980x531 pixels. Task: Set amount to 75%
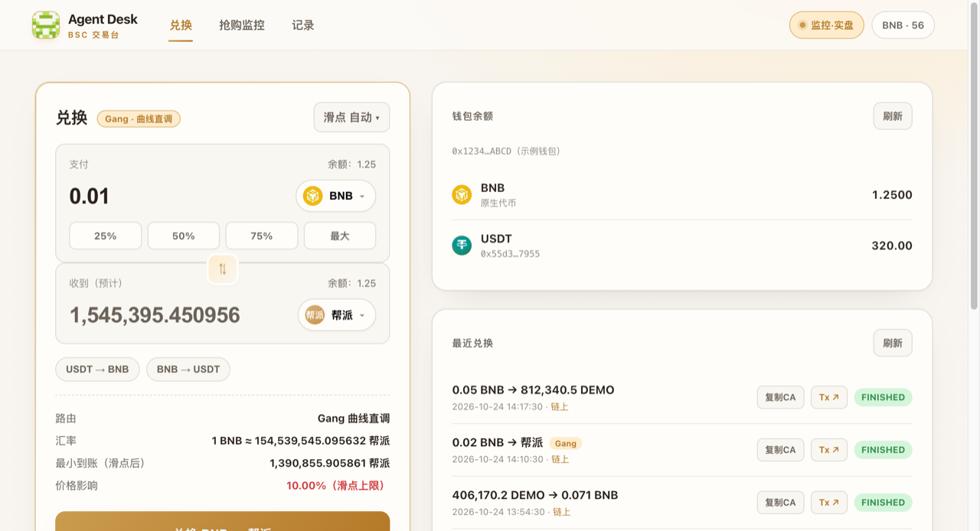[x=262, y=236]
